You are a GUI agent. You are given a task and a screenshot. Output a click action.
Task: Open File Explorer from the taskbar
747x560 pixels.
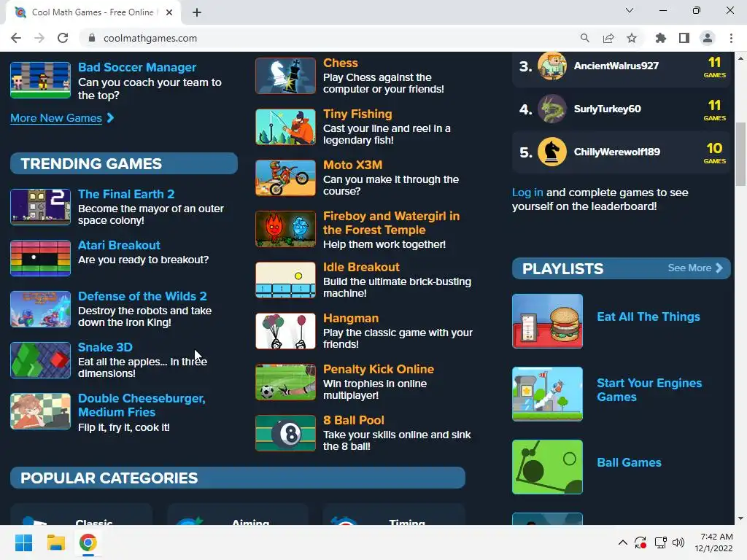click(55, 542)
